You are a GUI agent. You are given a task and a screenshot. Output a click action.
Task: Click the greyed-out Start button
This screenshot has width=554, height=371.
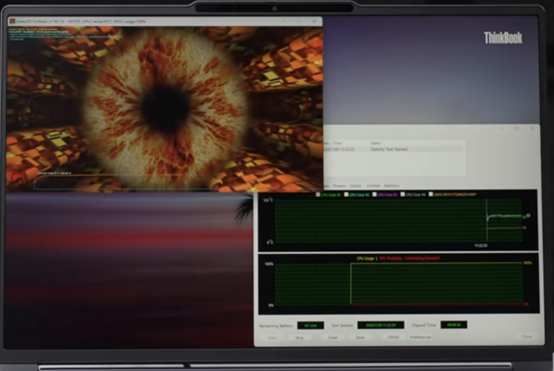pos(272,338)
